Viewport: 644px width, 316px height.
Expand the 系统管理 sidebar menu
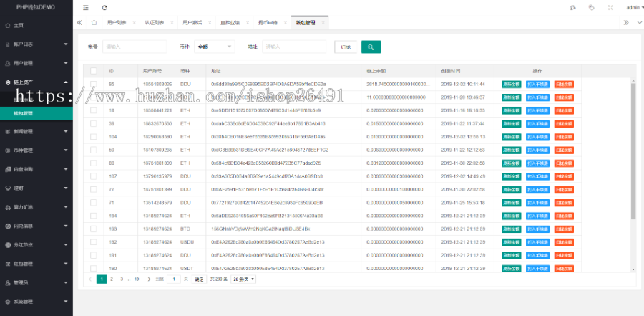pyautogui.click(x=36, y=302)
